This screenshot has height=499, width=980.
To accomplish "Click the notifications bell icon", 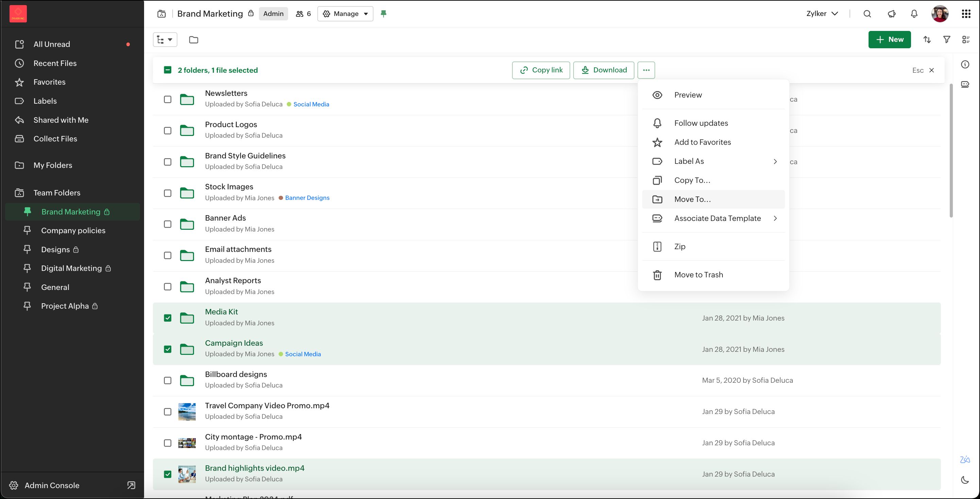I will (914, 14).
